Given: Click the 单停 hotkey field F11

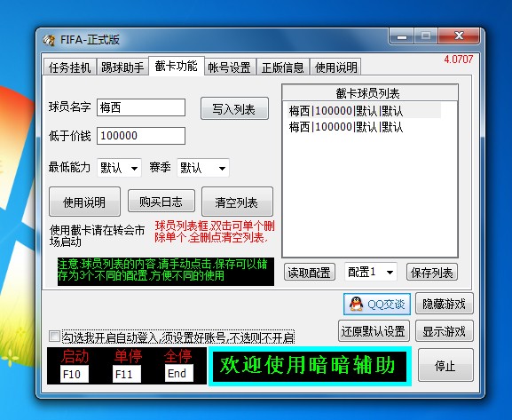Looking at the screenshot, I should click(x=127, y=374).
